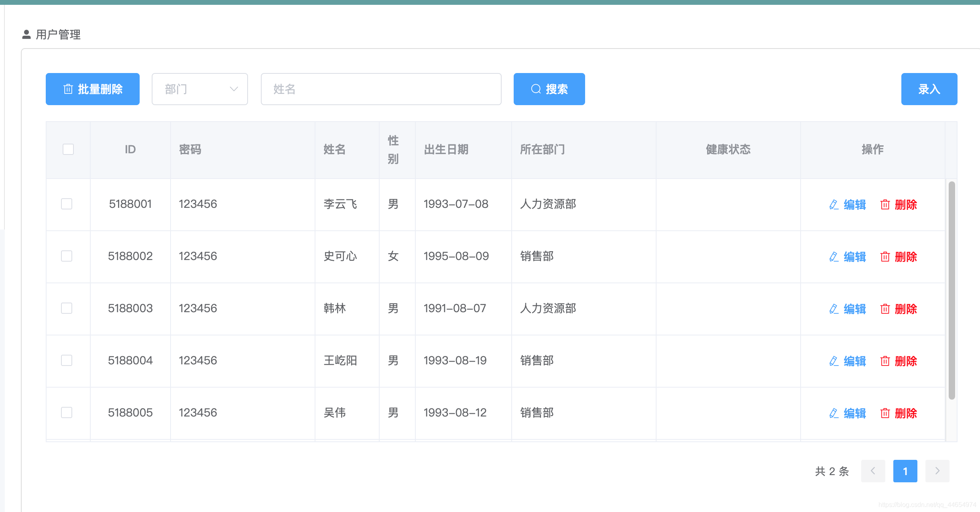
Task: Click delete trash icon for 史可心
Action: click(x=885, y=257)
